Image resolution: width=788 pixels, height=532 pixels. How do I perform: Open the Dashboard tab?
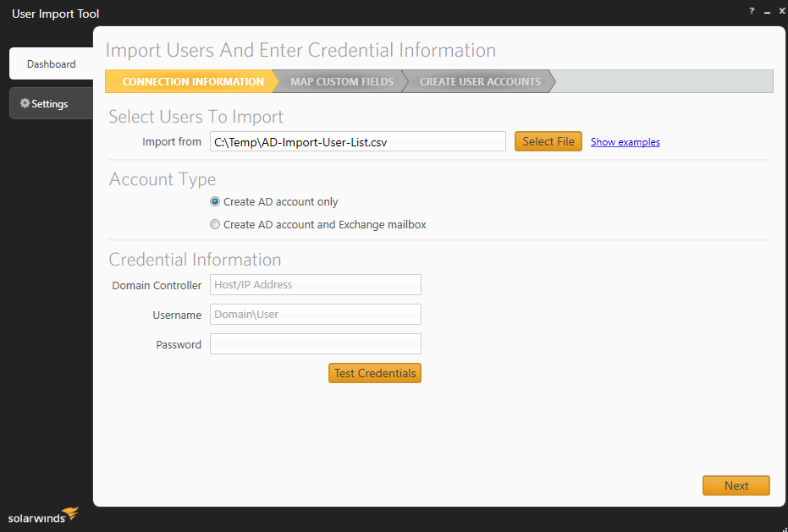[52, 63]
